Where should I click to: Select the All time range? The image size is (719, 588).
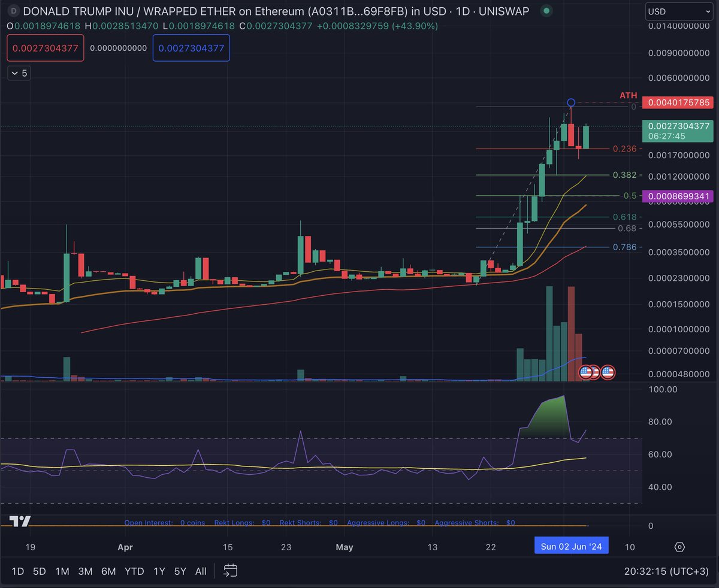click(x=201, y=571)
